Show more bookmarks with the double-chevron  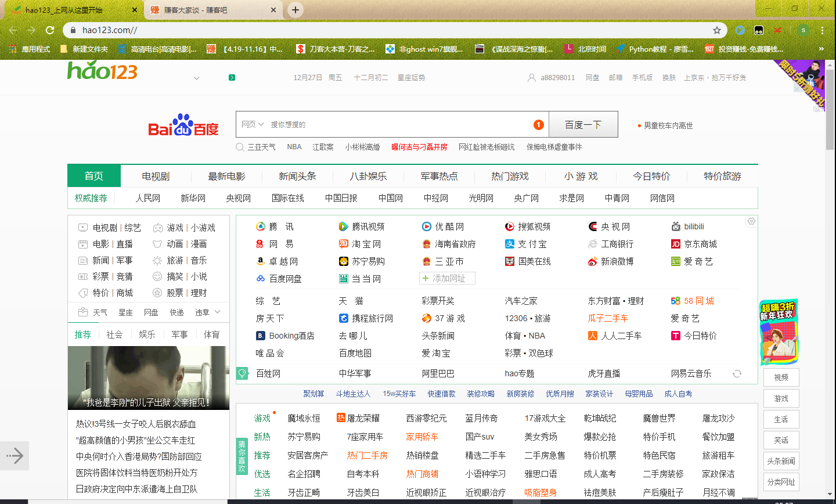pyautogui.click(x=821, y=49)
